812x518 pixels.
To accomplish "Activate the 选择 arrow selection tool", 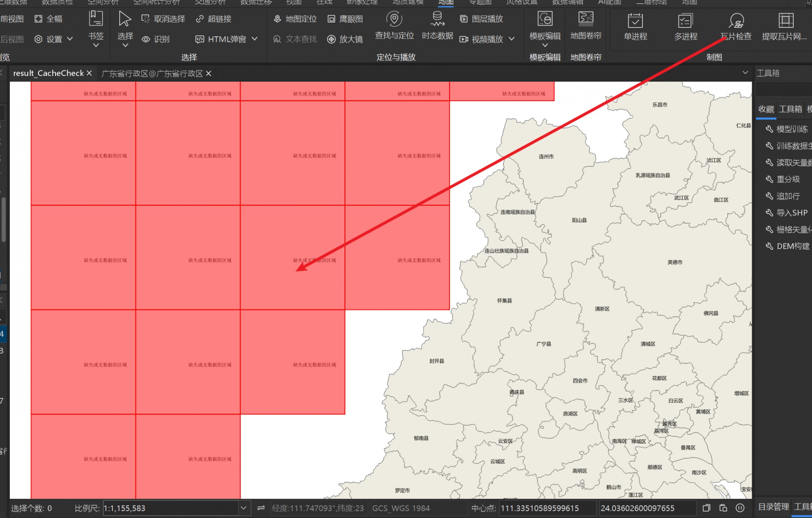I will click(125, 25).
